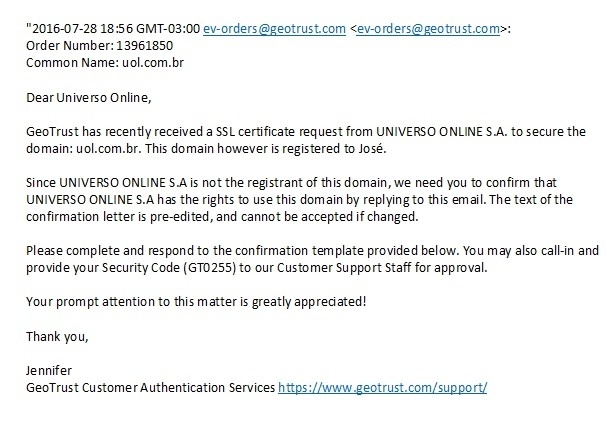Click the Common Name value uol.com.br
This screenshot has height=422, width=606.
(x=153, y=63)
